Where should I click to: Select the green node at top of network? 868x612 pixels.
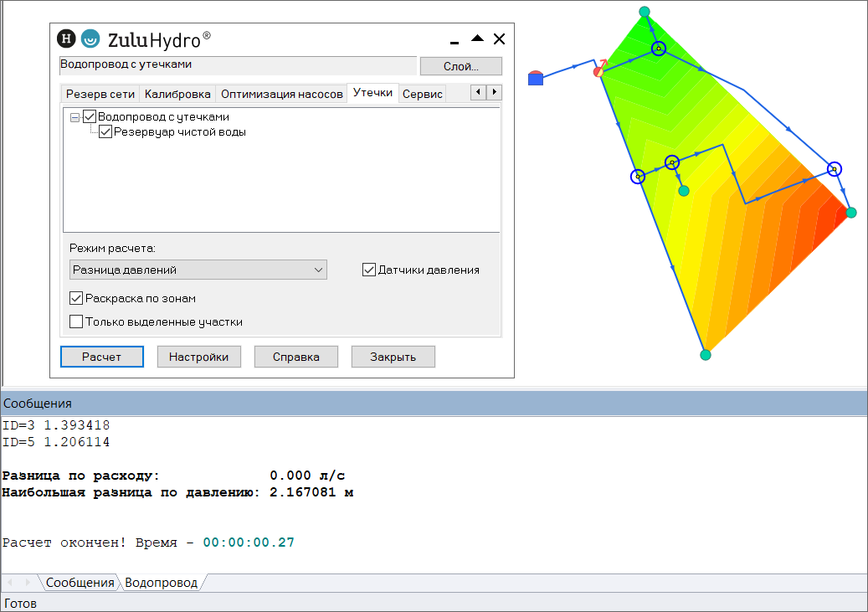(x=645, y=11)
